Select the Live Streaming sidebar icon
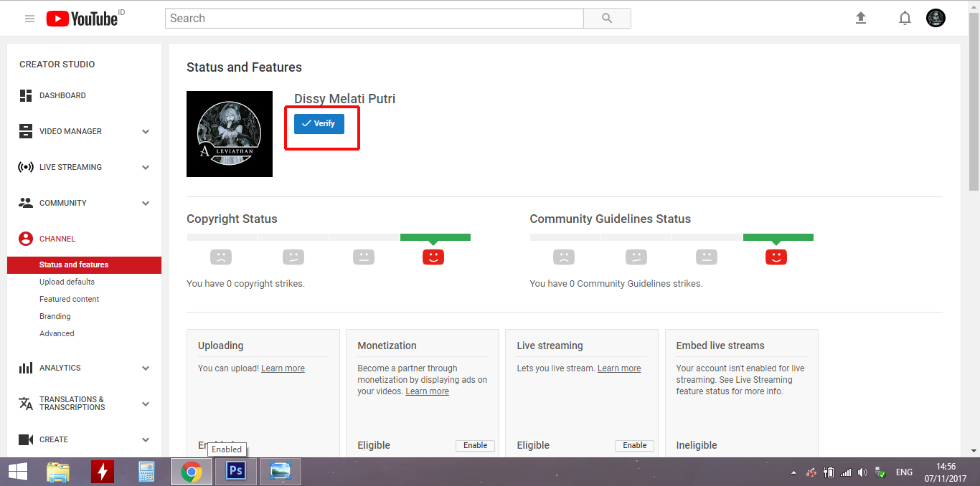This screenshot has width=980, height=486. 24,167
